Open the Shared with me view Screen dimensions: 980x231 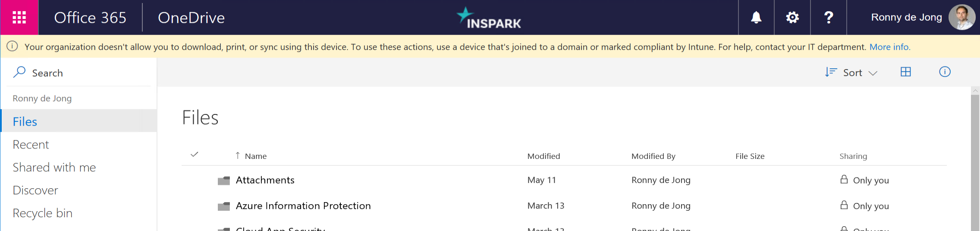[x=54, y=168]
